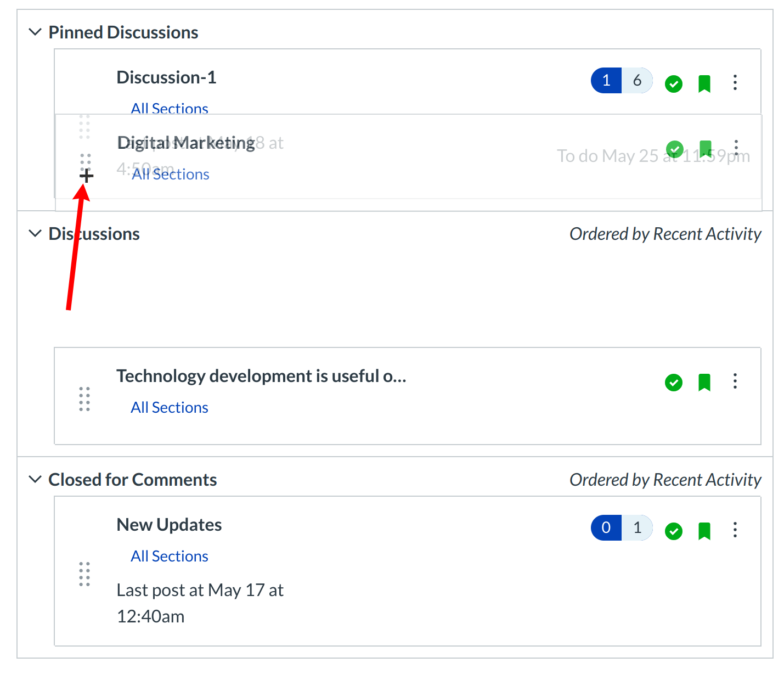This screenshot has height=674, width=784.
Task: Unpublish the Technology development discussion
Action: (673, 383)
